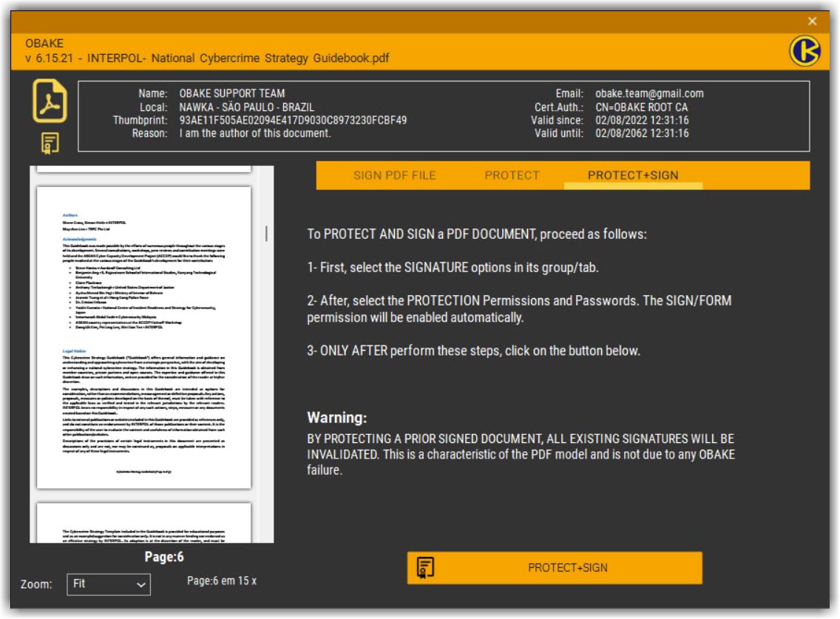Click the Valid until date 02/08/2062 12:31:16
840x619 pixels.
(642, 133)
